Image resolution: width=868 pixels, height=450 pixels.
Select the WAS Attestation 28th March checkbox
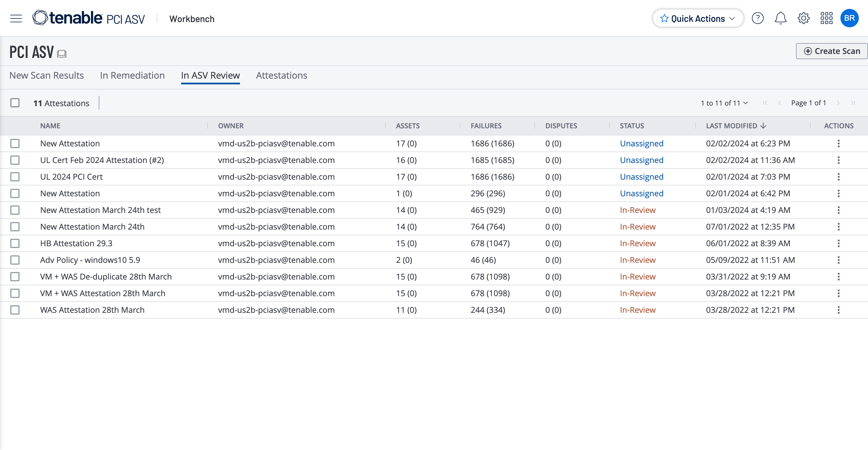pyautogui.click(x=15, y=310)
